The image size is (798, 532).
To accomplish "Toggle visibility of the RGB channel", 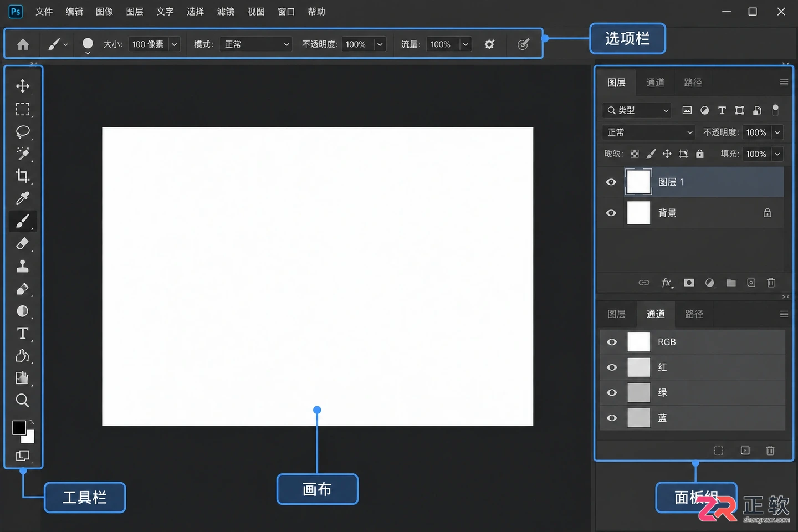I will point(612,342).
